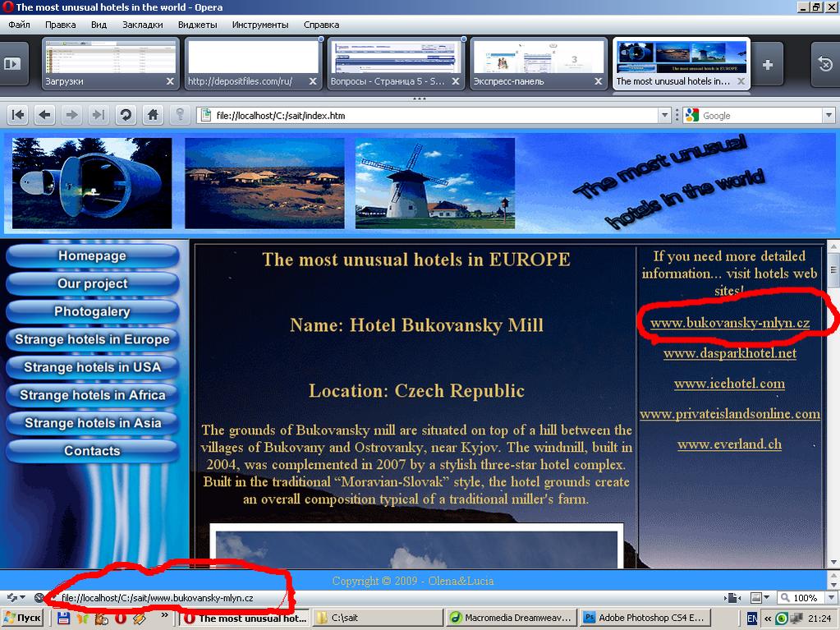Open Adobe Photoshop CS4 from taskbar
840x630 pixels.
point(643,618)
